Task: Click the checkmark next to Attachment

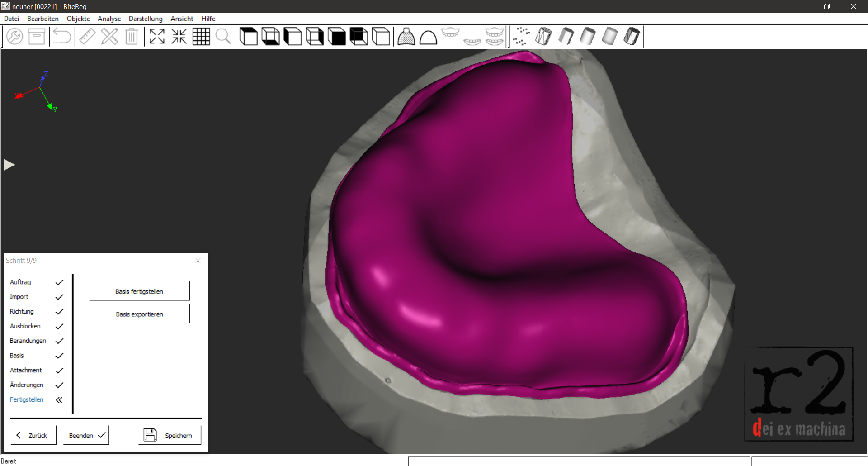Action: [59, 371]
